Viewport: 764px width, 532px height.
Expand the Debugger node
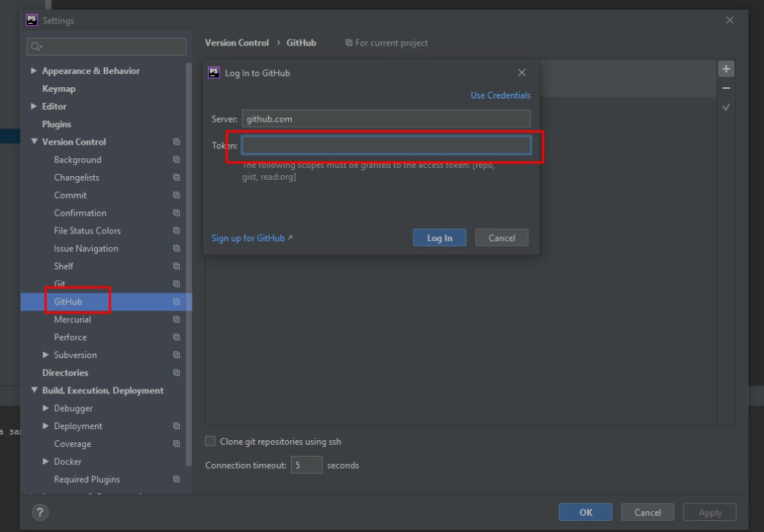(46, 408)
